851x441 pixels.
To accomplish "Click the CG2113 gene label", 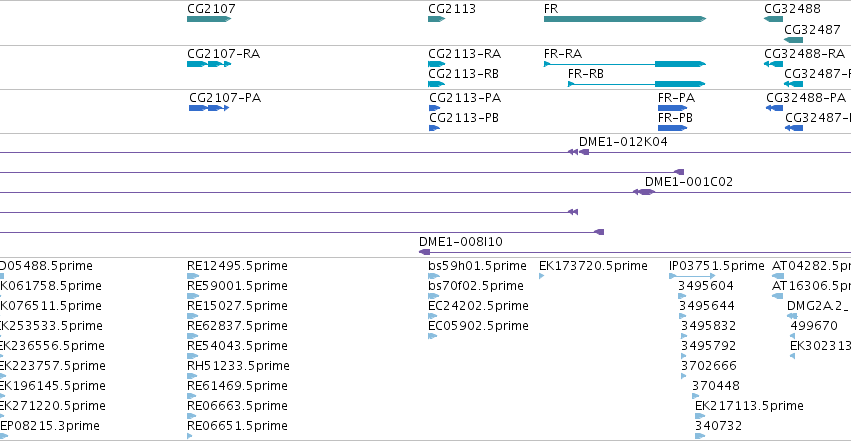I will click(452, 9).
